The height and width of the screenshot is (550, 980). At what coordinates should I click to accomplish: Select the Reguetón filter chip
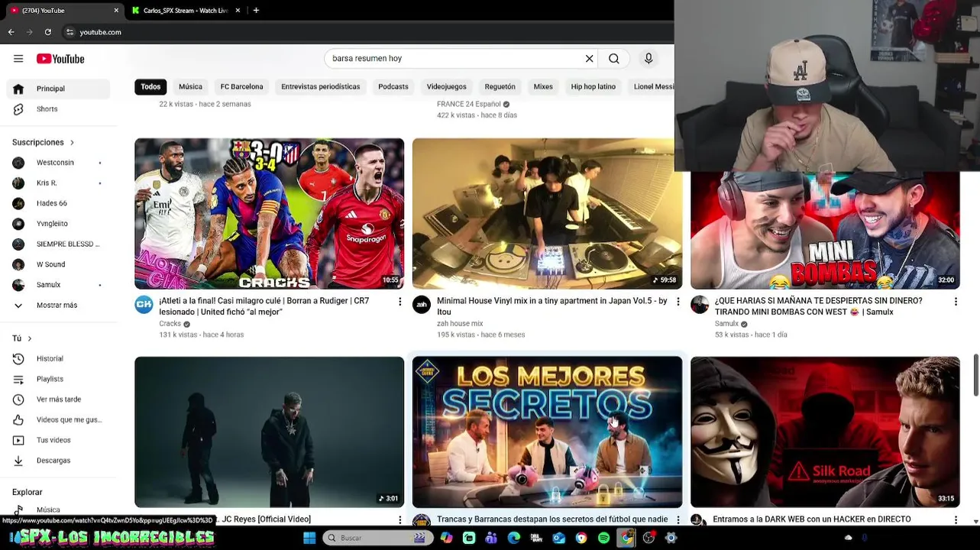tap(500, 87)
